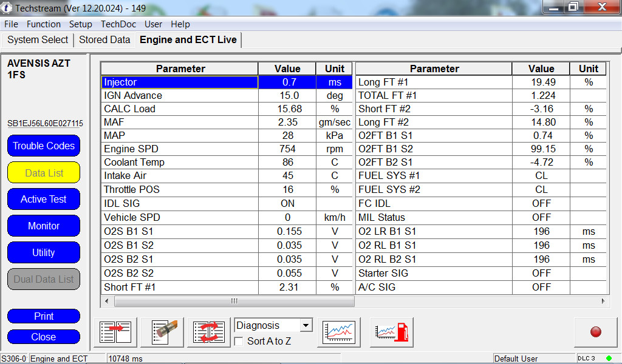Switch to the Stored Data tab
The image size is (622, 364).
click(x=104, y=40)
